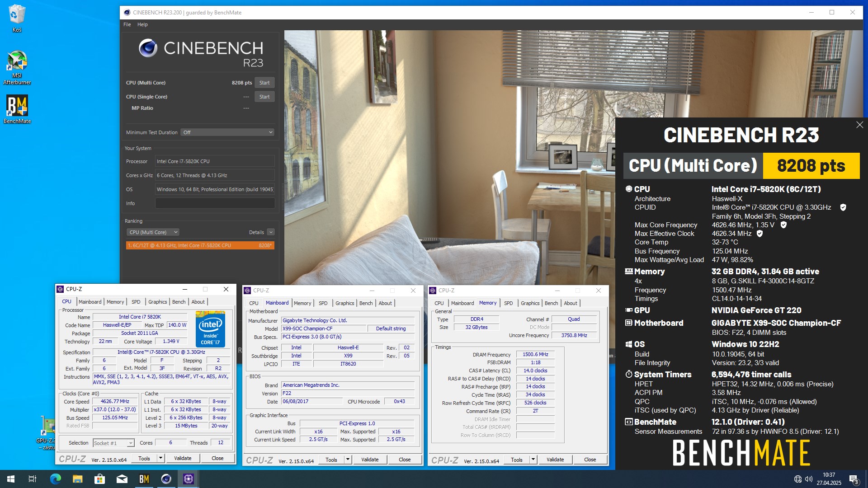Click the DRAM Frequency value 1500.6 MHz

click(535, 354)
